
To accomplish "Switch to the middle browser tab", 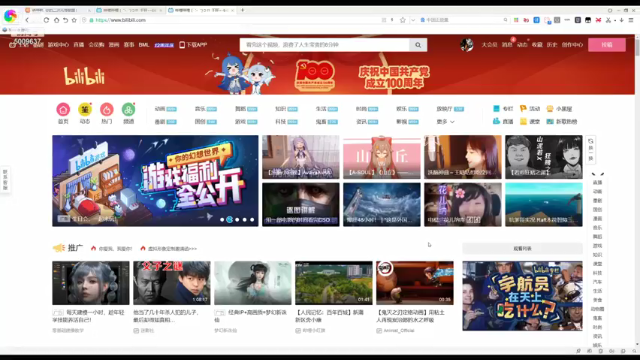I will [130, 10].
